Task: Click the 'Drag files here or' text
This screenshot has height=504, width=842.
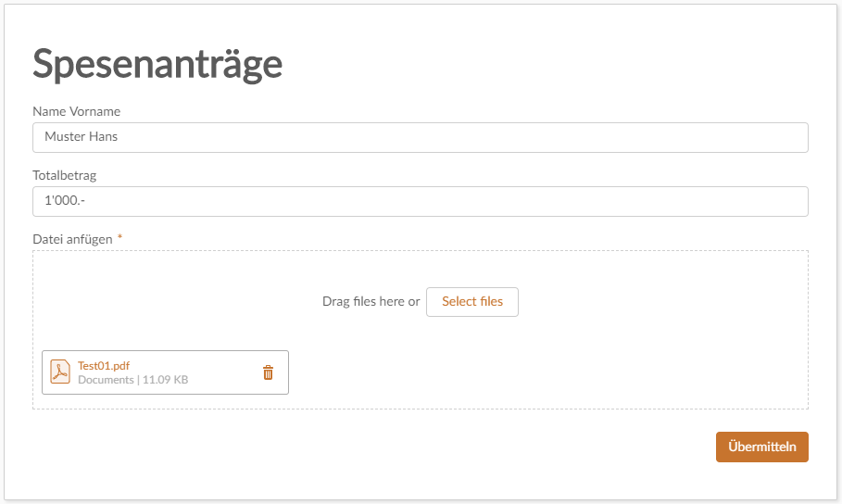Action: click(371, 302)
